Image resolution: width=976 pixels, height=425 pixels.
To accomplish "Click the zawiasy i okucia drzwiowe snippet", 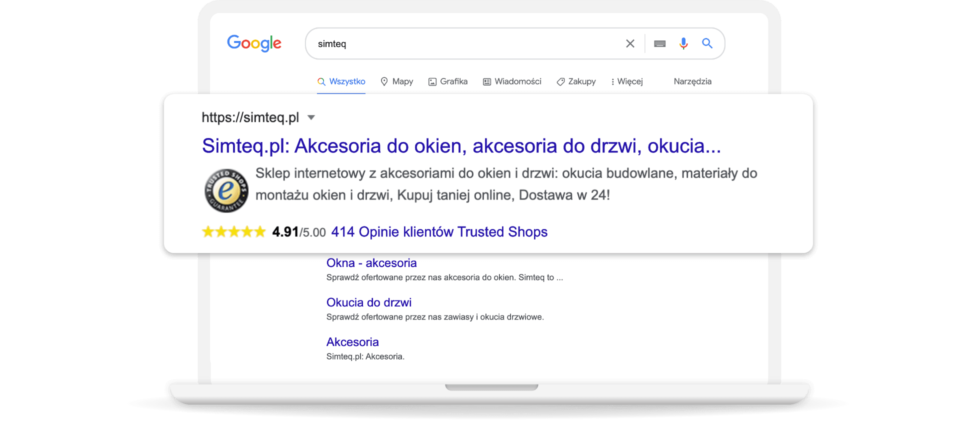I will (435, 317).
